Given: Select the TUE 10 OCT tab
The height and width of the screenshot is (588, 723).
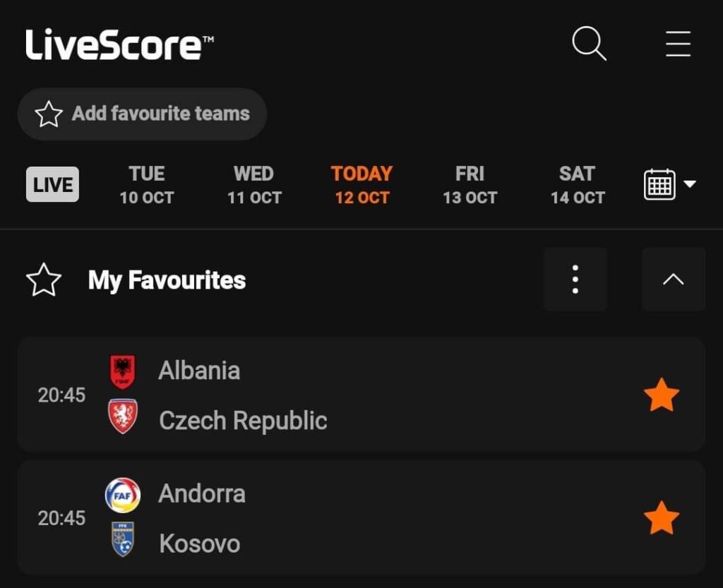Looking at the screenshot, I should pyautogui.click(x=147, y=185).
